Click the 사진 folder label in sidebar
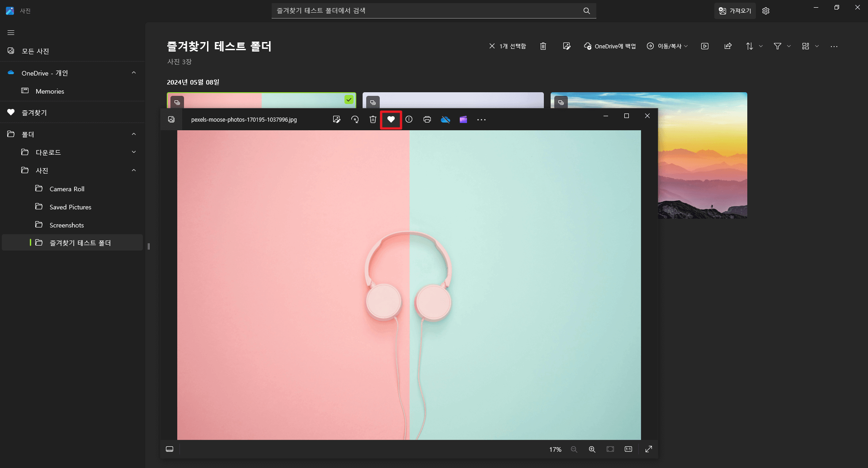 pos(42,170)
